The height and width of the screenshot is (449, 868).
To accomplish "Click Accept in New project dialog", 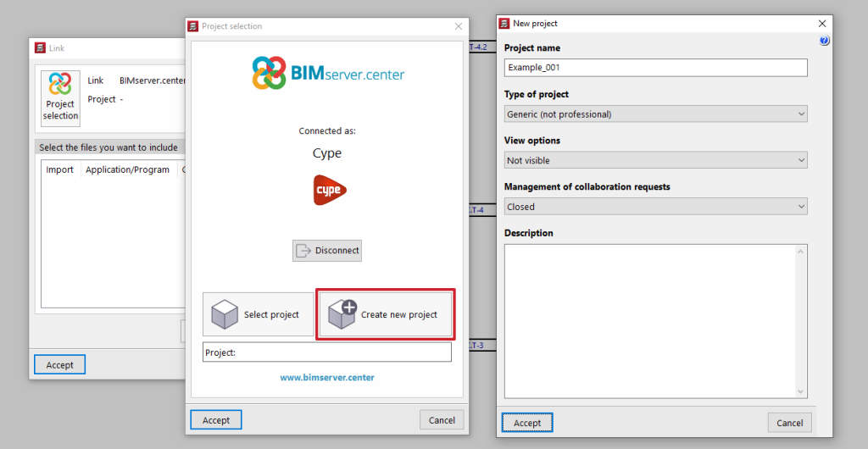I will click(x=527, y=423).
